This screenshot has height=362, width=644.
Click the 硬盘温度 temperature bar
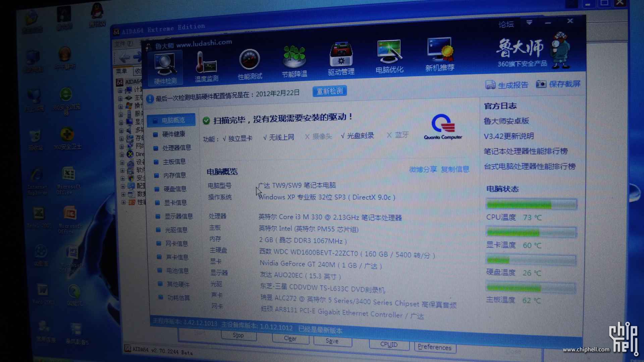531,260
